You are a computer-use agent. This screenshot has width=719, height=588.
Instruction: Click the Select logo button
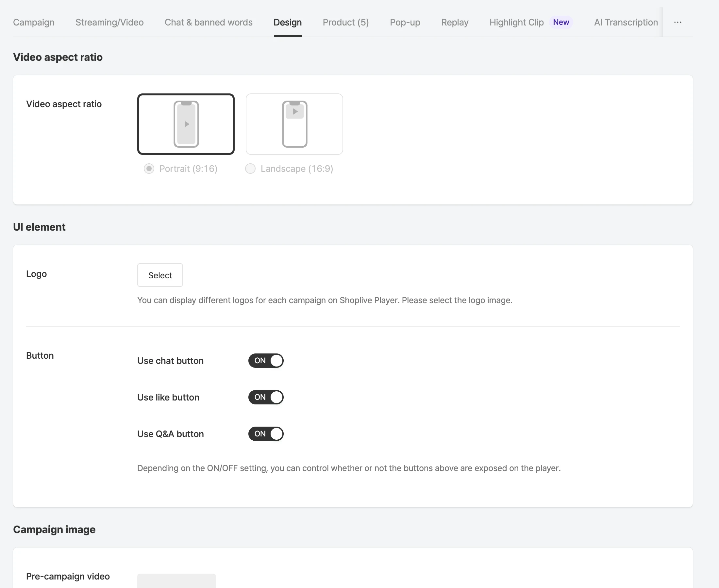tap(160, 275)
